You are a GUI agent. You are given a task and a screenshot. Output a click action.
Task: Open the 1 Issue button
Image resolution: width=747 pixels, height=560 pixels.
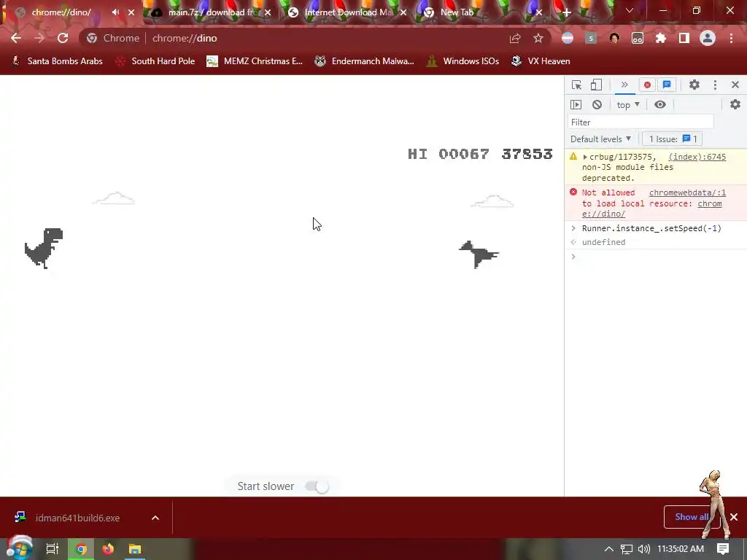(673, 139)
